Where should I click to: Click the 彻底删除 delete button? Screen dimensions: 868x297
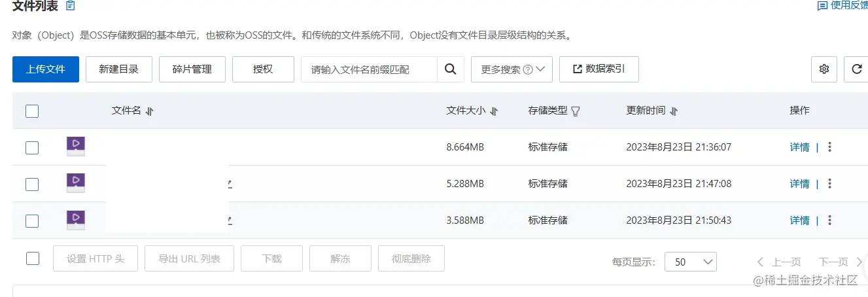tap(411, 258)
